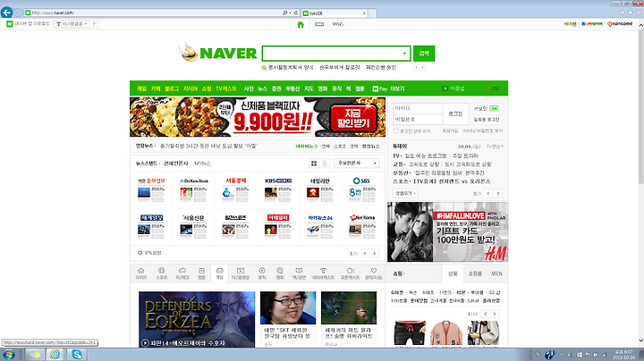644x361 pixels.
Task: Click the password input field
Action: [418, 119]
